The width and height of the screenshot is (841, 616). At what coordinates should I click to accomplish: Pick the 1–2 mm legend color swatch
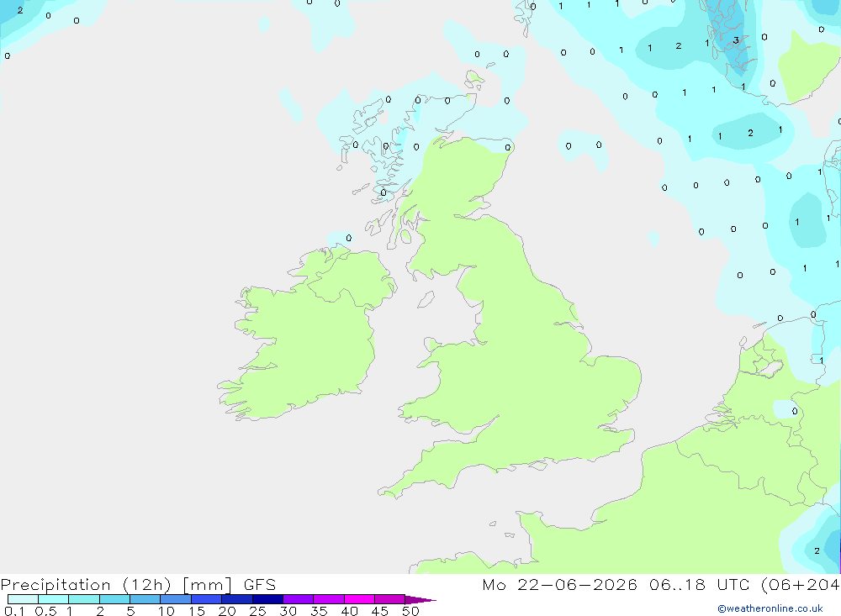(x=84, y=599)
